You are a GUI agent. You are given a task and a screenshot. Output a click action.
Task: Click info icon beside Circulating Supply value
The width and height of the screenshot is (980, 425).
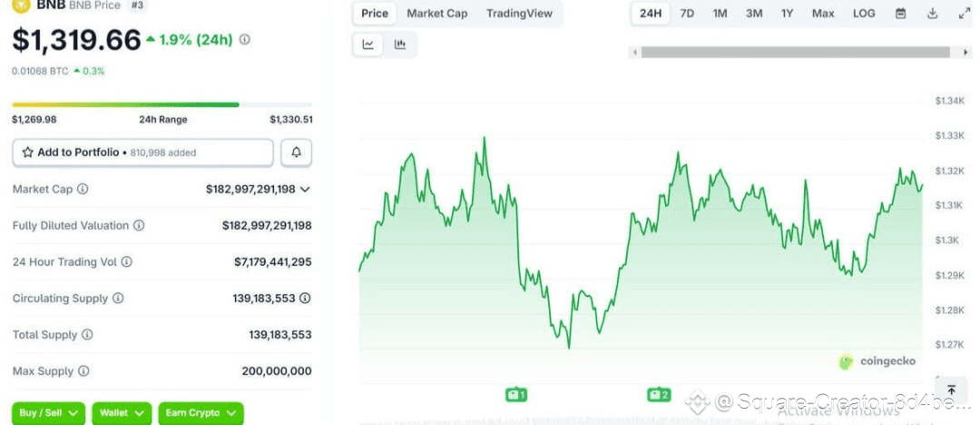305,298
